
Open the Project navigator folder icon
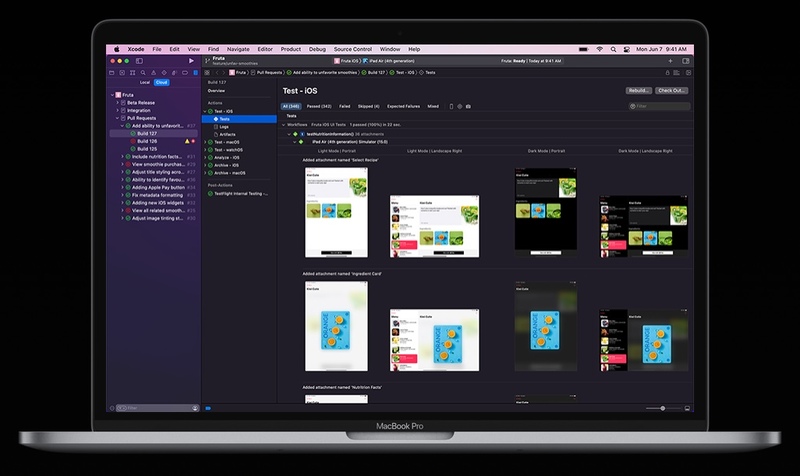112,73
